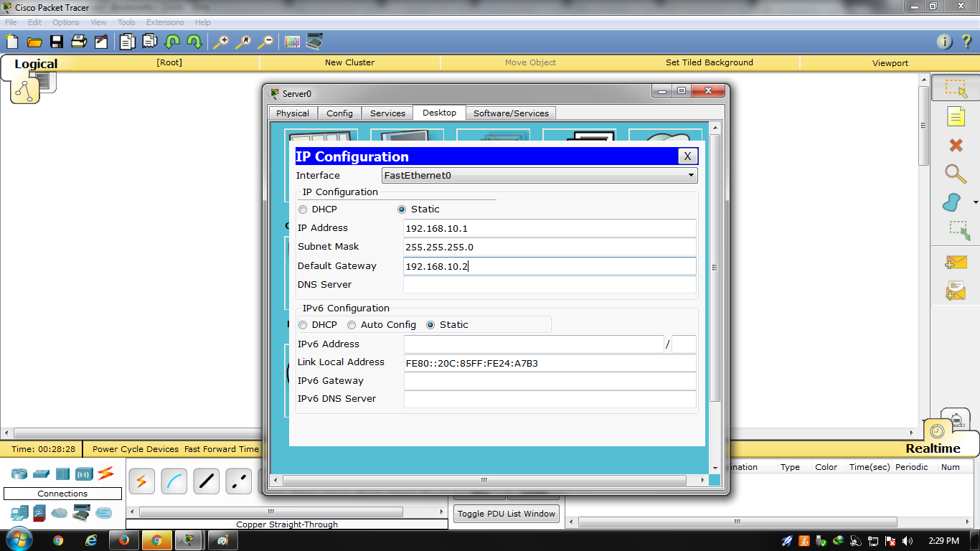
Task: Select the Add Simple PDU envelope
Action: click(x=956, y=263)
